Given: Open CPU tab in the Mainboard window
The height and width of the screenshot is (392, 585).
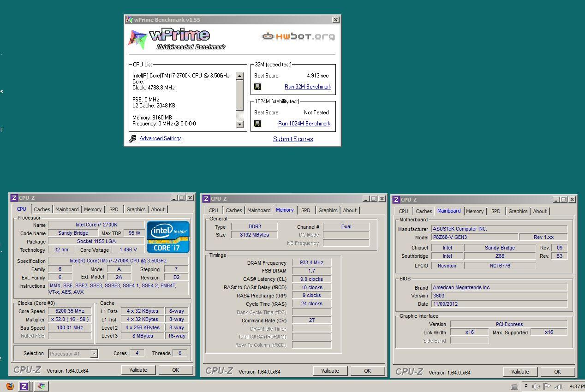Looking at the screenshot, I should point(403,211).
